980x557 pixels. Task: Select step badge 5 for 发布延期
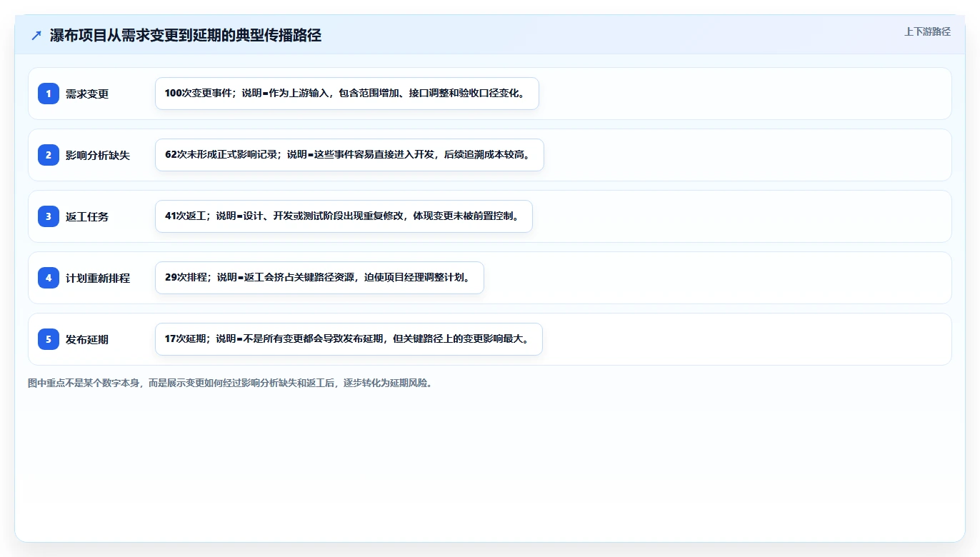point(49,339)
